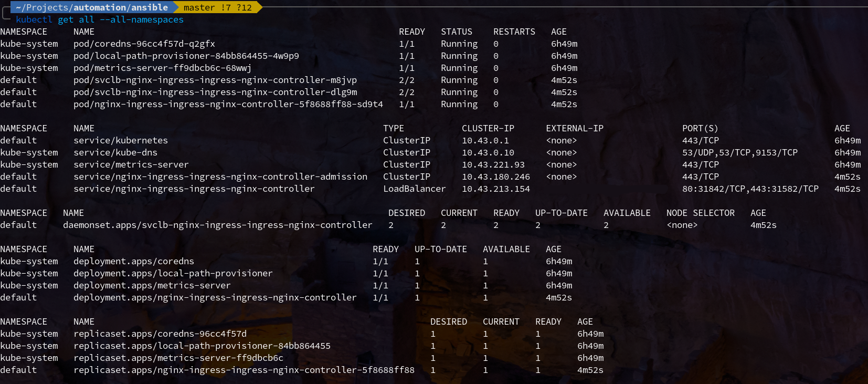This screenshot has width=868, height=384.
Task: Click the replicaset CURRENT column header
Action: pyautogui.click(x=501, y=321)
